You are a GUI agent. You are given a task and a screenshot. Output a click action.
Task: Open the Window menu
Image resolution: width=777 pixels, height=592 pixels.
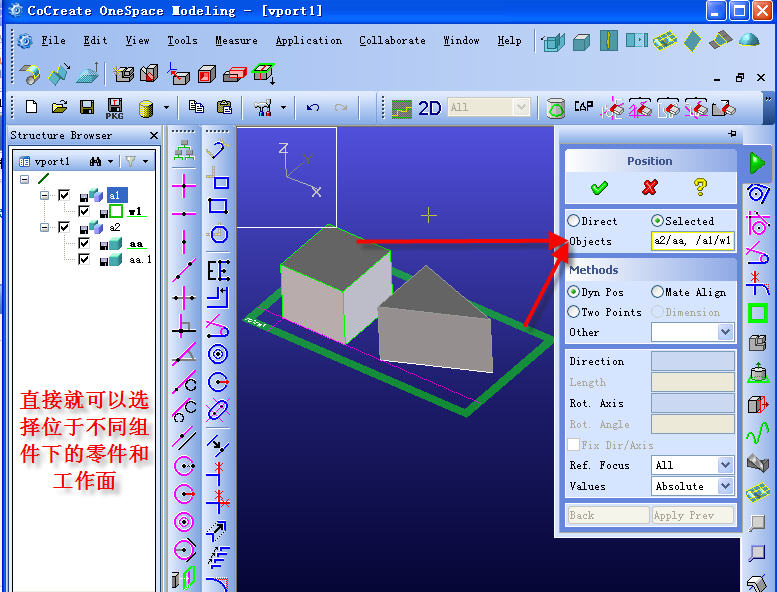pyautogui.click(x=461, y=41)
